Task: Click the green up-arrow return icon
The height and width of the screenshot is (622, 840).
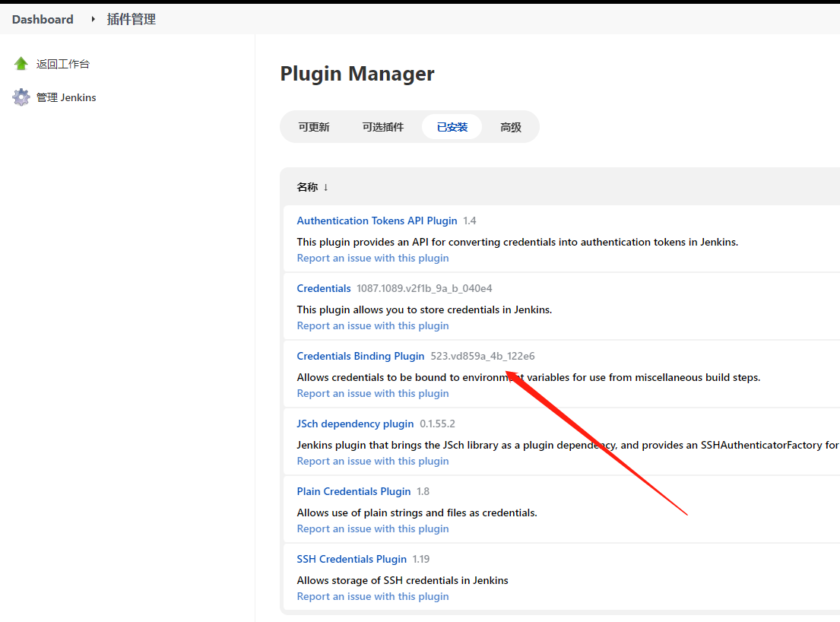Action: coord(21,64)
